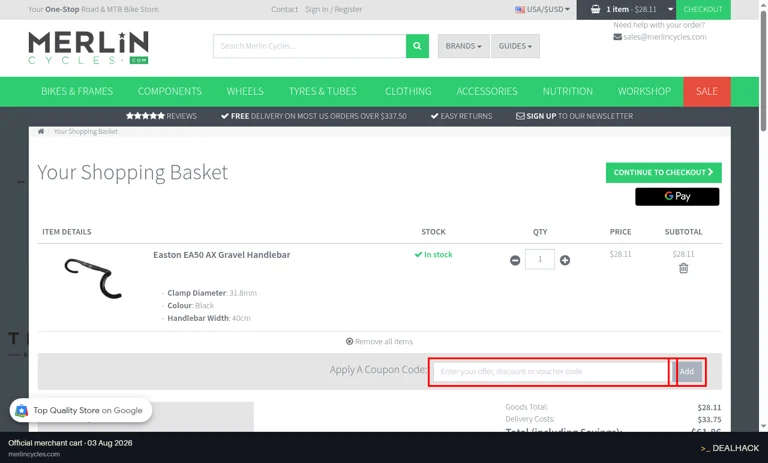
Task: Click the basket icon in top bar
Action: 595,9
